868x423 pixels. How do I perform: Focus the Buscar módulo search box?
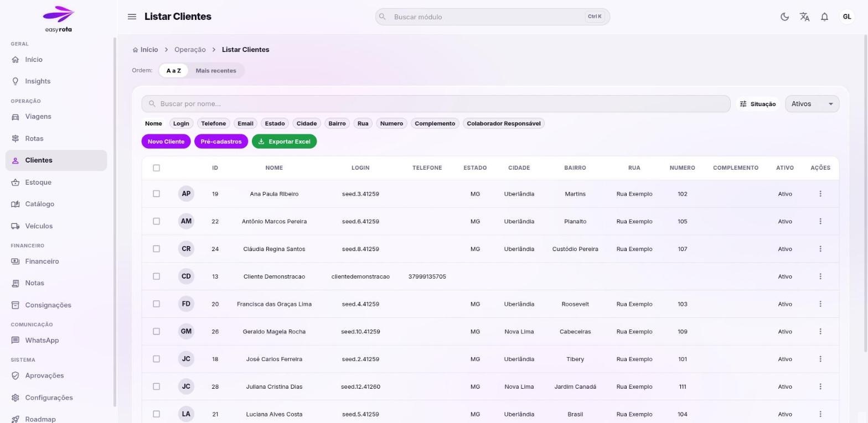(x=493, y=17)
